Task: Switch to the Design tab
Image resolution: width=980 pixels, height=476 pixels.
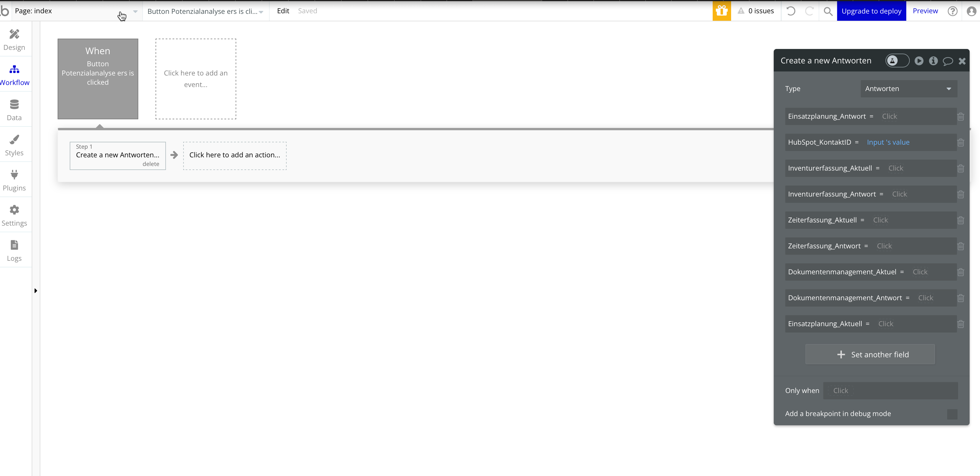Action: (14, 39)
